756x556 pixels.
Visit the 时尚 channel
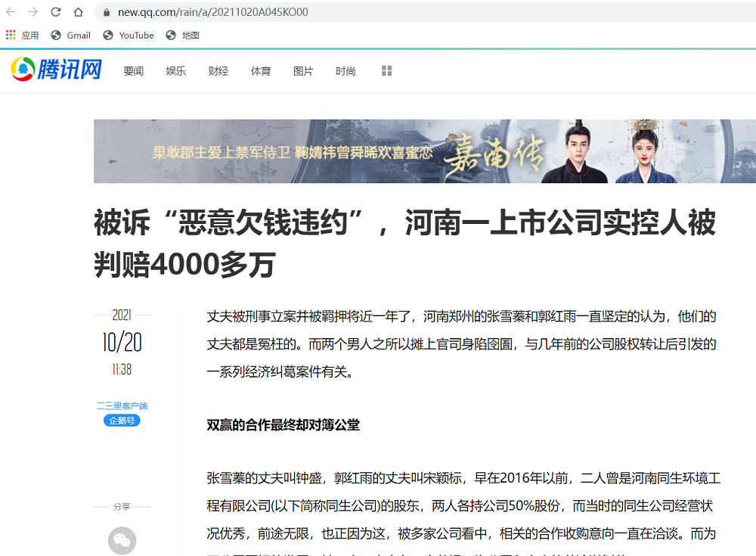(345, 71)
